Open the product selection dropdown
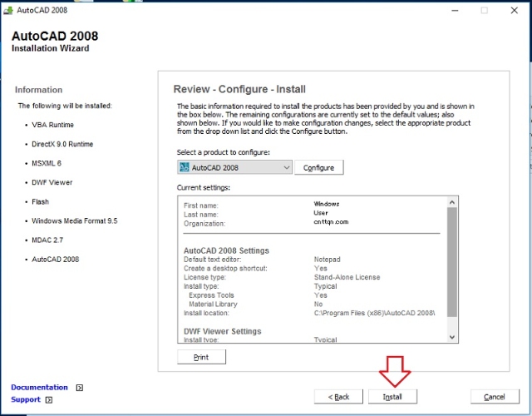The width and height of the screenshot is (532, 416). point(234,167)
